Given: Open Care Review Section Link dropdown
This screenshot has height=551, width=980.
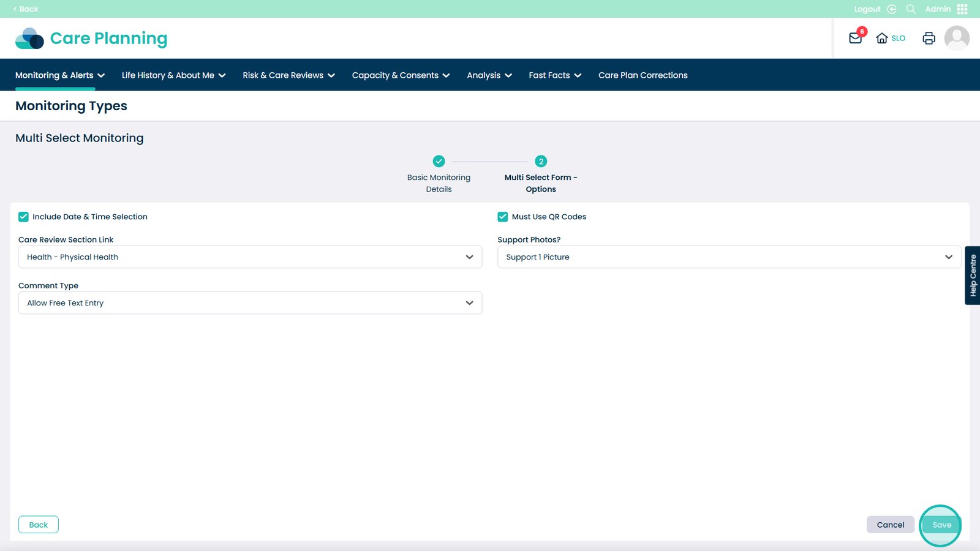Looking at the screenshot, I should 250,257.
